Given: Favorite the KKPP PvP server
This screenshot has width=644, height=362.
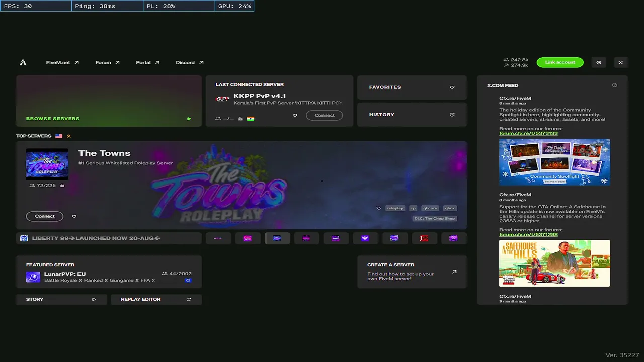Looking at the screenshot, I should click(x=295, y=115).
